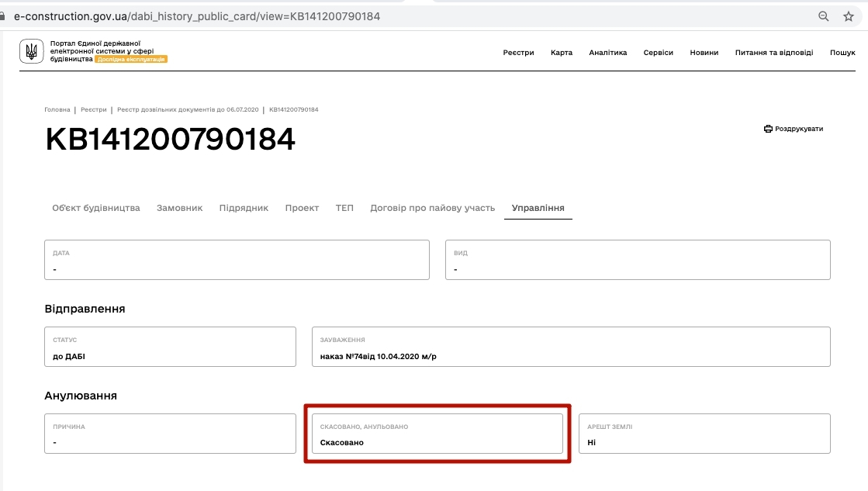Click the zoom magnifier icon in address bar
The width and height of the screenshot is (868, 491).
pyautogui.click(x=823, y=16)
